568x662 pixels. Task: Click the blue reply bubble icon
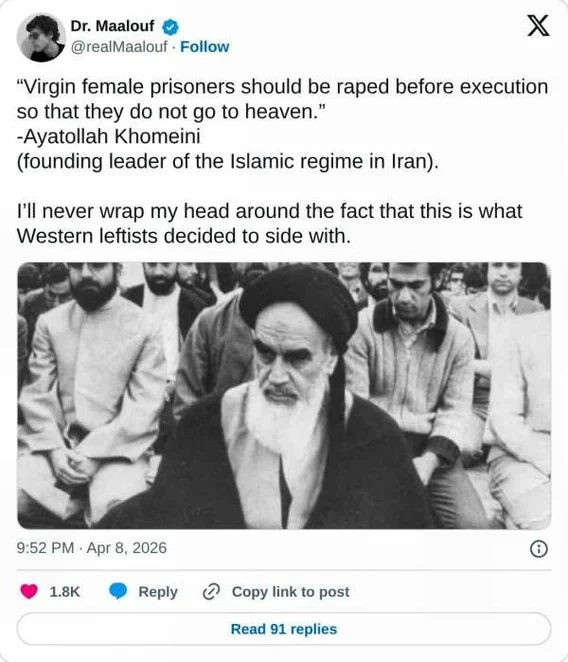[x=118, y=591]
